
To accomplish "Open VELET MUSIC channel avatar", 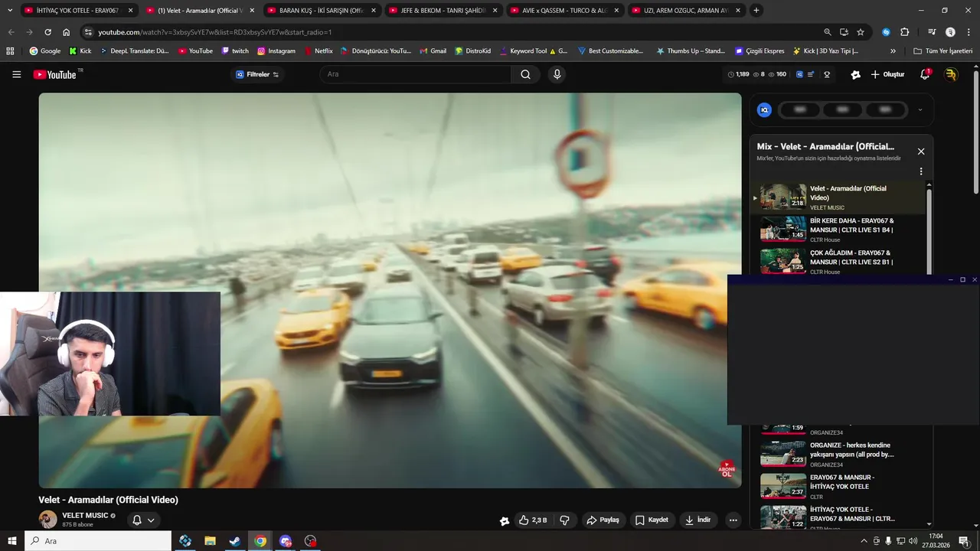I will tap(47, 520).
